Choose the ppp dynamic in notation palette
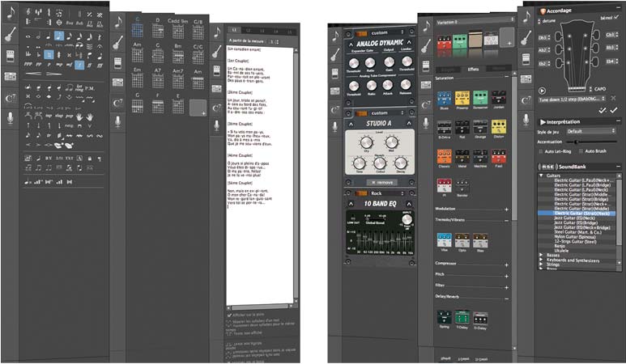 (28, 64)
